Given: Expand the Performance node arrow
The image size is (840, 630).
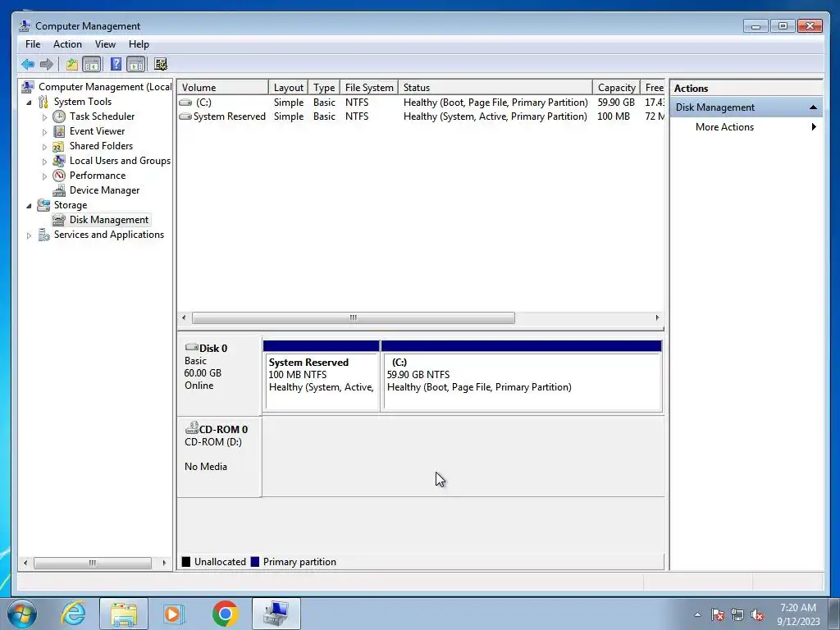Looking at the screenshot, I should (x=44, y=176).
